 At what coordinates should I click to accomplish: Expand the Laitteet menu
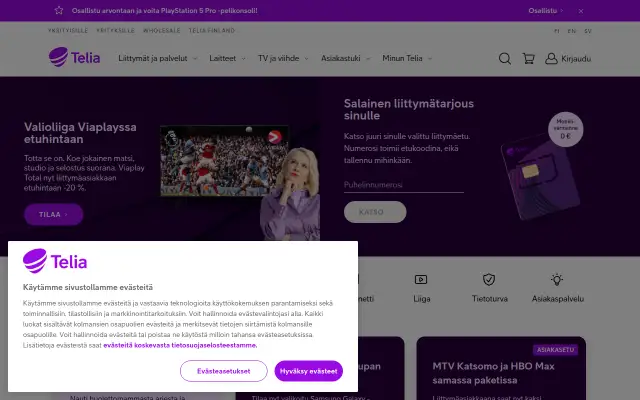tap(227, 58)
